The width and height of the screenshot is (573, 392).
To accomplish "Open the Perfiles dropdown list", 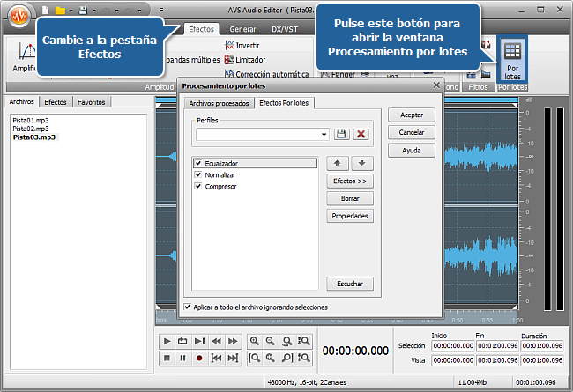I will click(324, 135).
